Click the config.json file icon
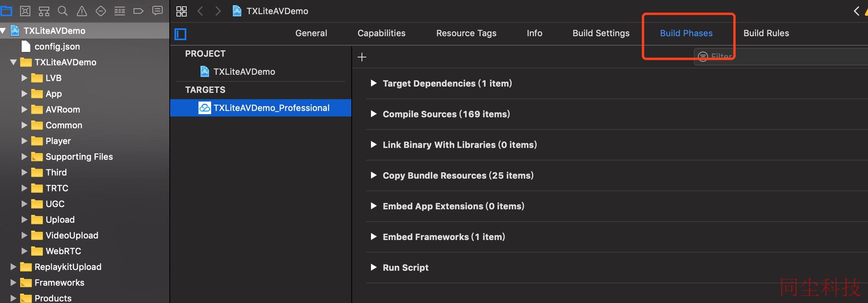 26,46
